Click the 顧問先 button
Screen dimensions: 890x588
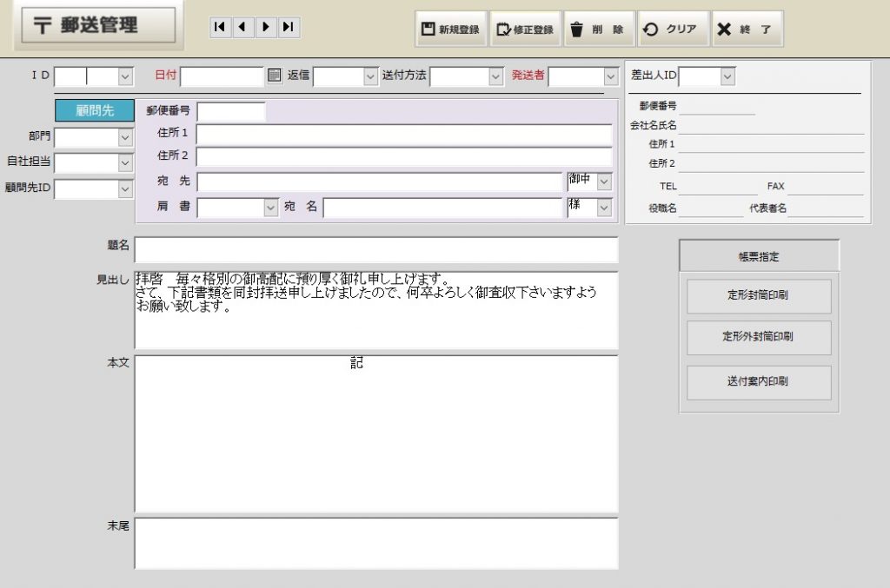(x=95, y=110)
